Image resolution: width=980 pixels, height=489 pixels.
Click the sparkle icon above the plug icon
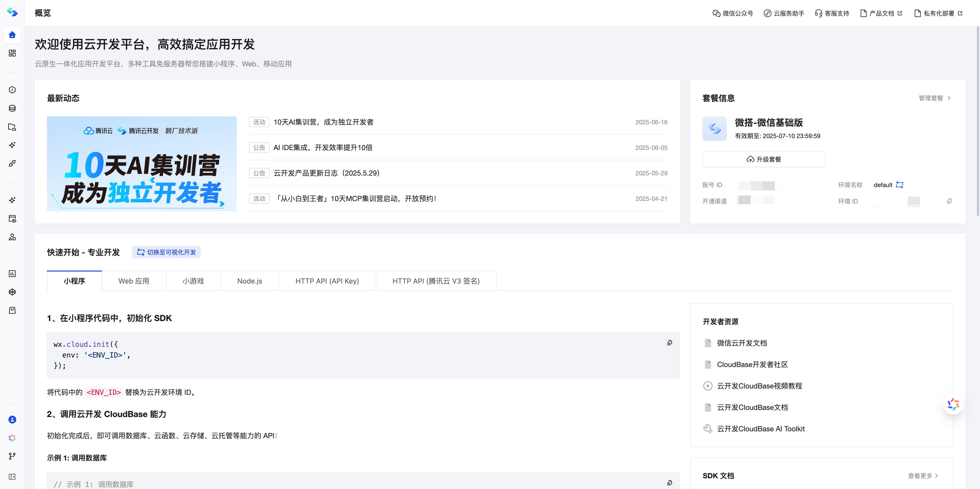[12, 145]
